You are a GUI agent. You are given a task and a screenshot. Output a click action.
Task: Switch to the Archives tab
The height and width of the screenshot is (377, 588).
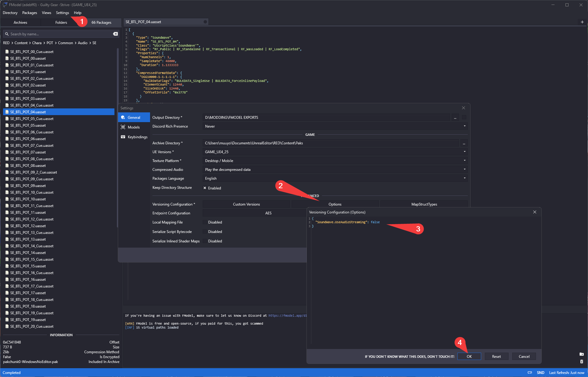coord(20,23)
